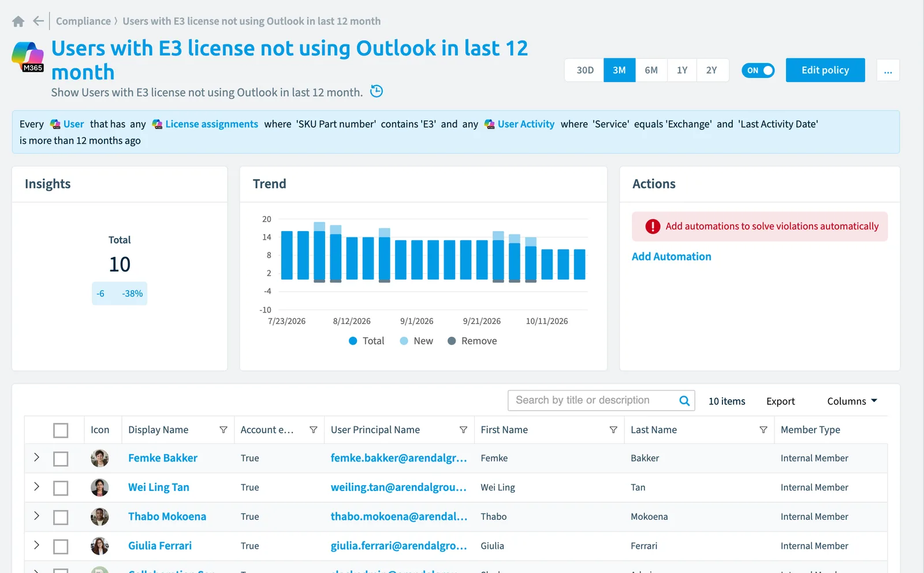Open the Columns dropdown

tap(852, 401)
